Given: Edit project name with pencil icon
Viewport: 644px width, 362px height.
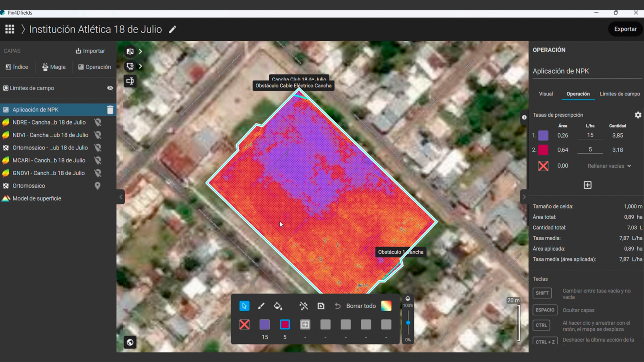Looking at the screenshot, I should (x=172, y=29).
